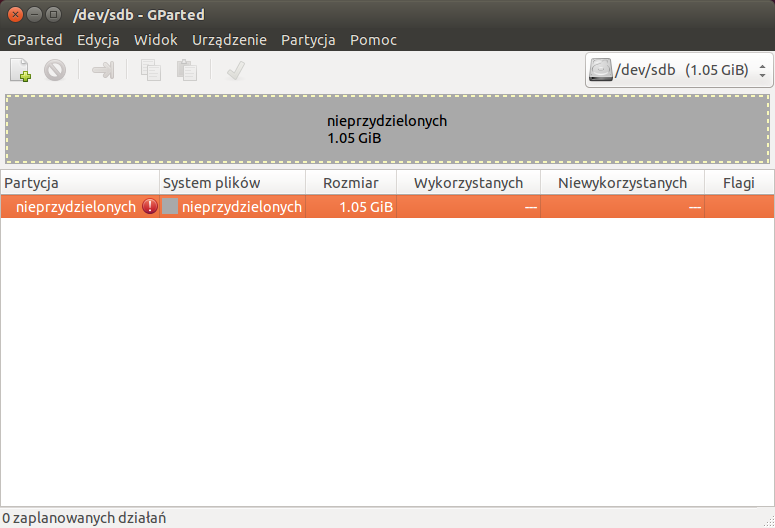
Task: Click the device selector up/down arrows
Action: click(763, 70)
